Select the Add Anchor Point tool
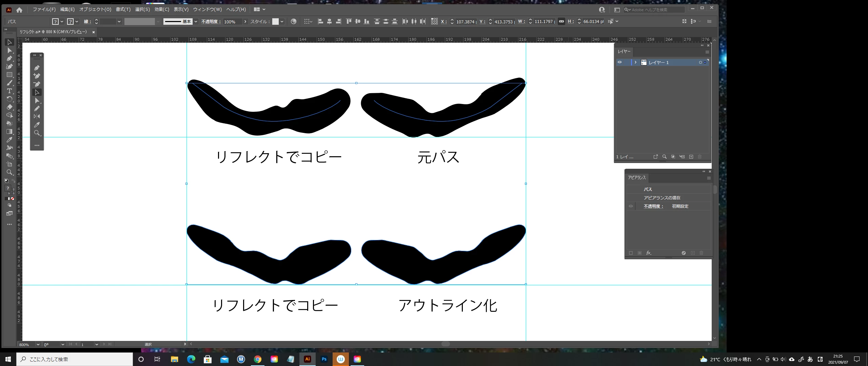Image resolution: width=868 pixels, height=366 pixels. 37,76
